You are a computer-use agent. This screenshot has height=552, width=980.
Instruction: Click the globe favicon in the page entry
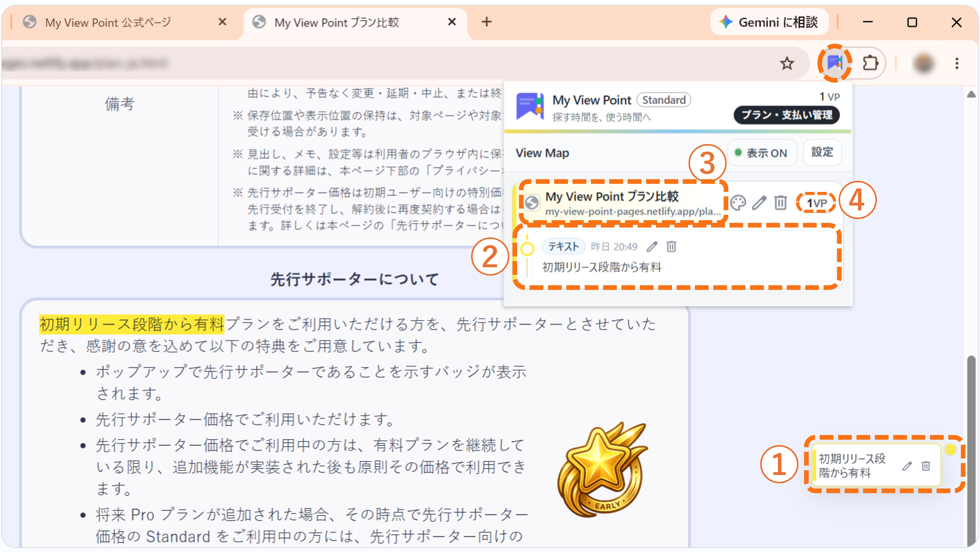(532, 203)
